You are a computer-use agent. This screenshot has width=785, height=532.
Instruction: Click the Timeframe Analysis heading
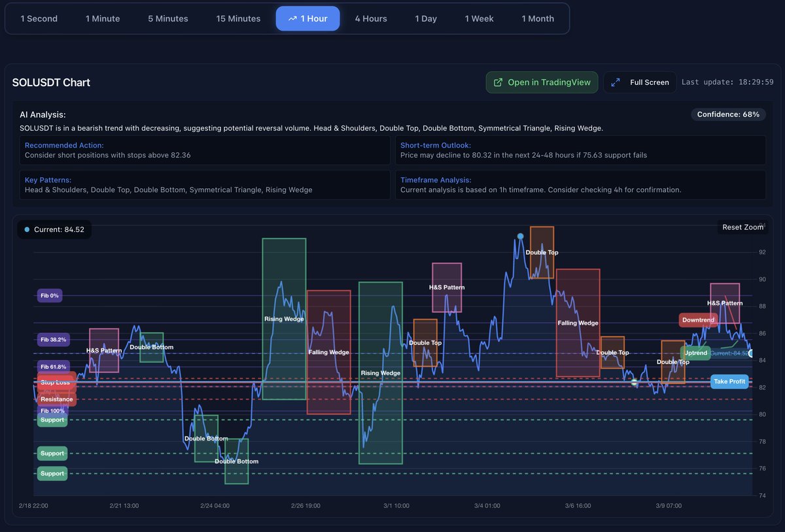(436, 179)
